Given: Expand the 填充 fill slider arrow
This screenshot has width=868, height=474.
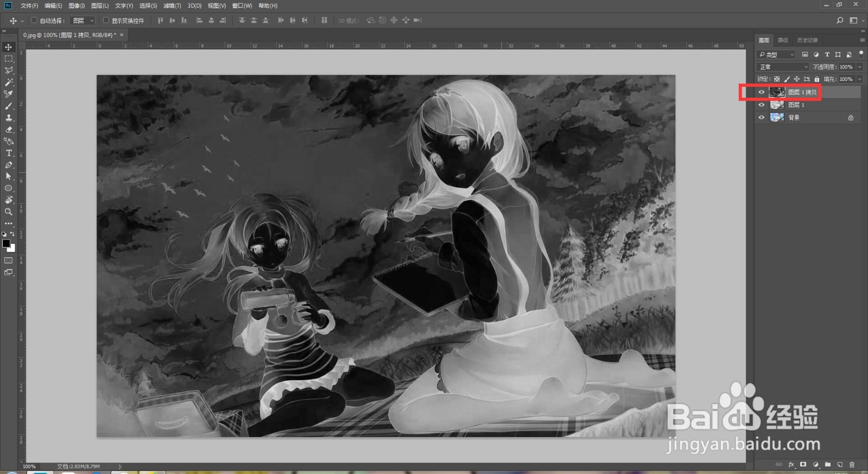Looking at the screenshot, I should coord(860,79).
